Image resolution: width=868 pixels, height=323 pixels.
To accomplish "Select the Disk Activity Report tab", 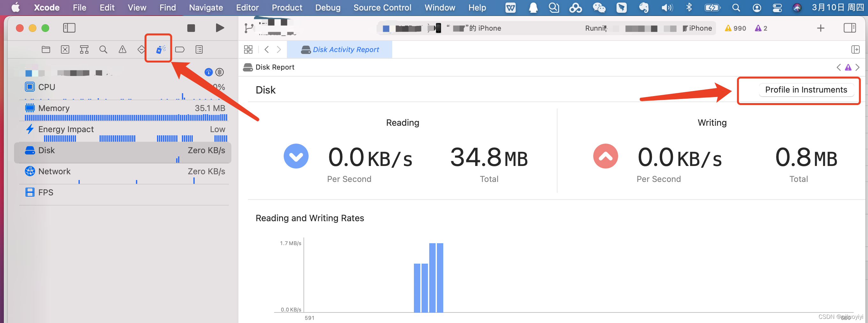I will click(x=340, y=49).
